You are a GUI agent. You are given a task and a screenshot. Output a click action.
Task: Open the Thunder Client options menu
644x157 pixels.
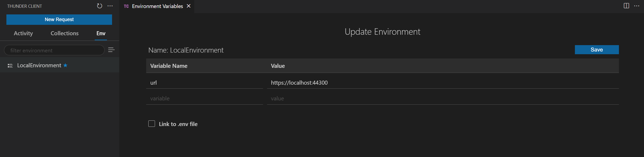(110, 6)
